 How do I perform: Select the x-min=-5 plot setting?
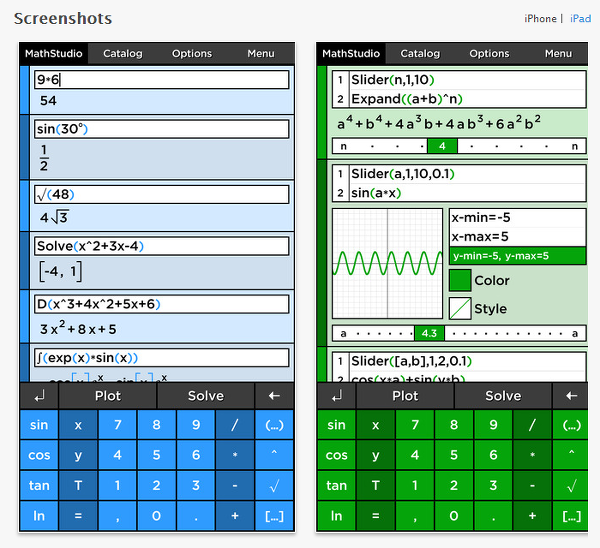(x=517, y=218)
